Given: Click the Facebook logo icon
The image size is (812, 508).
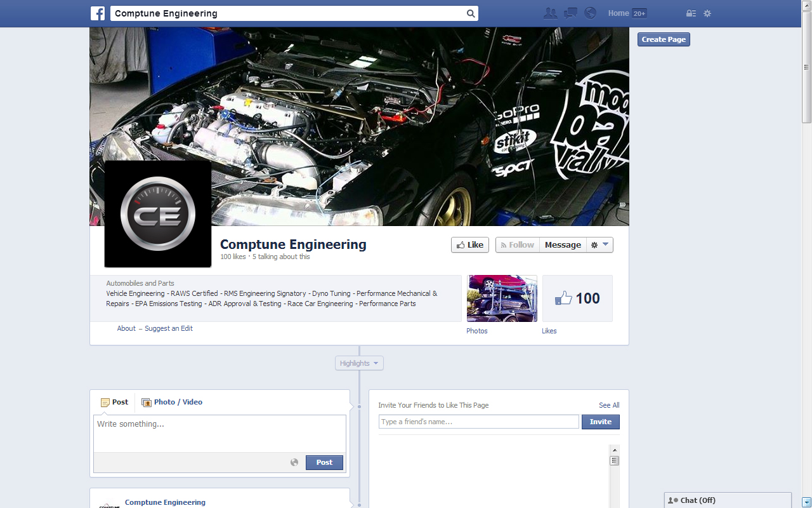Looking at the screenshot, I should click(98, 13).
